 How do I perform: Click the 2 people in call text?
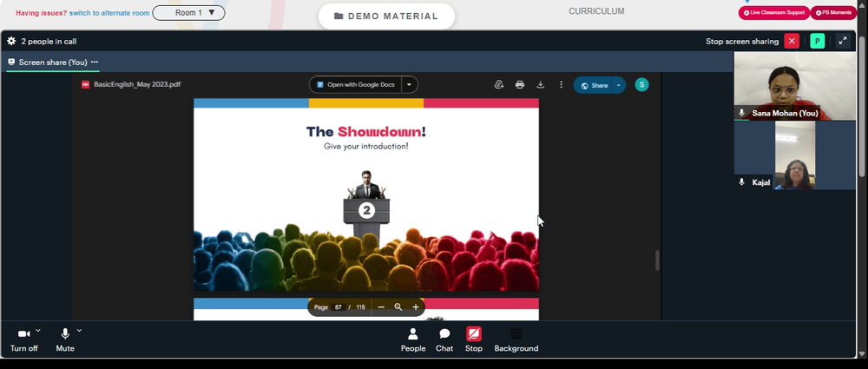click(x=49, y=41)
